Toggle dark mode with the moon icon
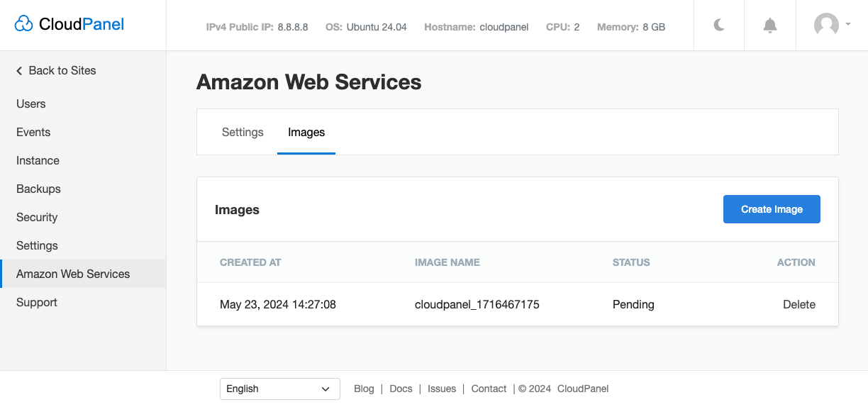Viewport: 868px width, 407px height. [x=719, y=26]
